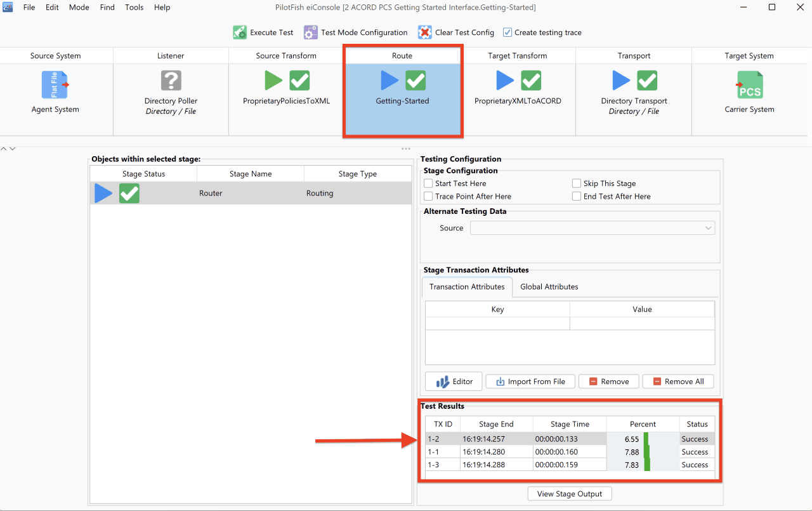This screenshot has width=812, height=511.
Task: Select the TX ID 1-2 cell
Action: [443, 439]
